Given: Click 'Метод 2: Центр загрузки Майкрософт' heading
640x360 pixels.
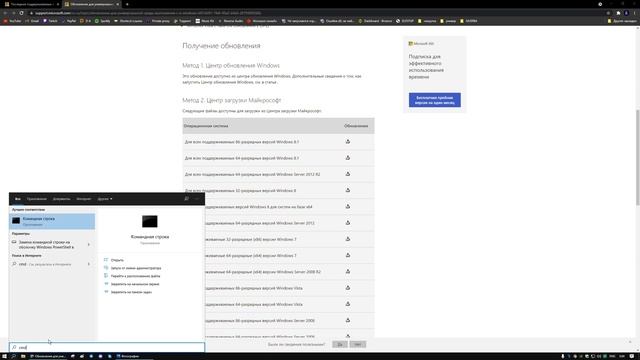Looking at the screenshot, I should click(232, 100).
